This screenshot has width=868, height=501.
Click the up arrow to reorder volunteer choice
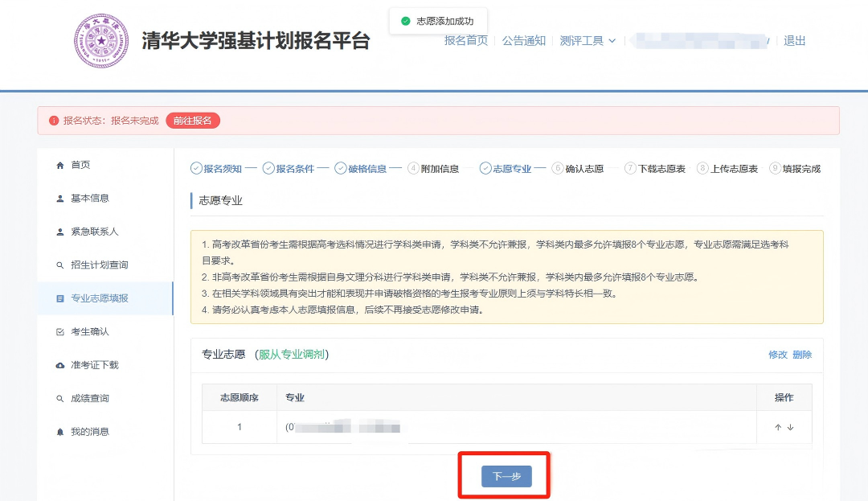(x=777, y=427)
